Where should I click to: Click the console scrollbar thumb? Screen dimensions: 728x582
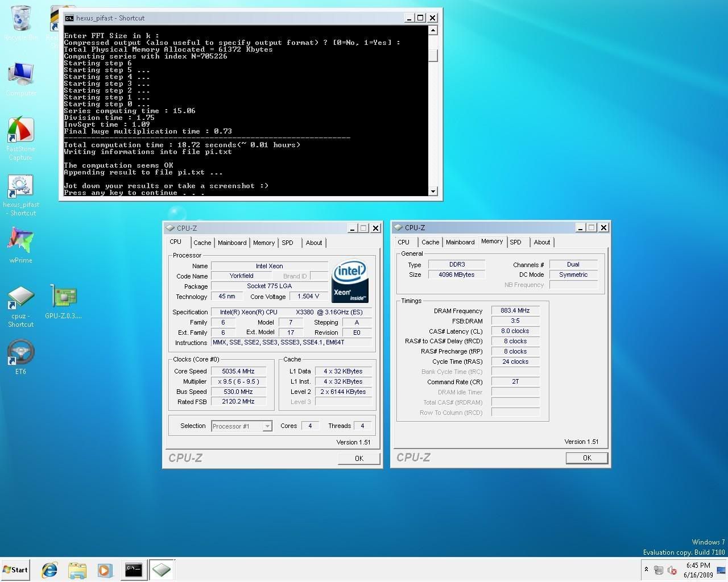(x=433, y=55)
